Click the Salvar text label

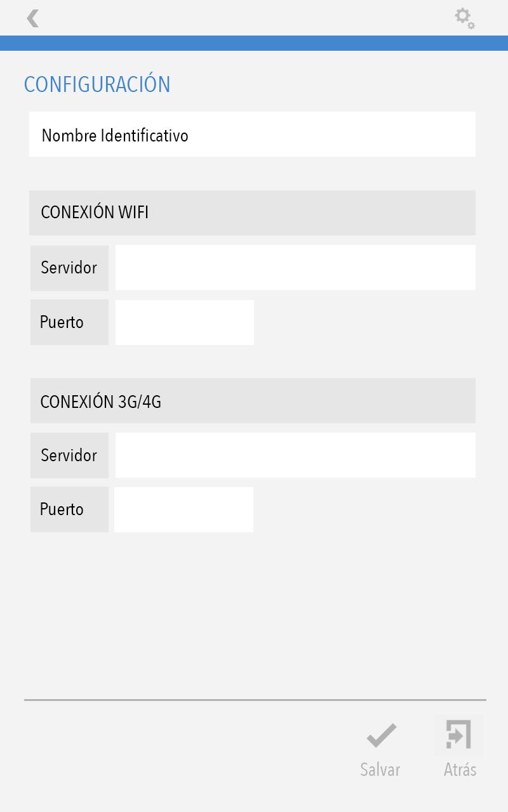[380, 769]
